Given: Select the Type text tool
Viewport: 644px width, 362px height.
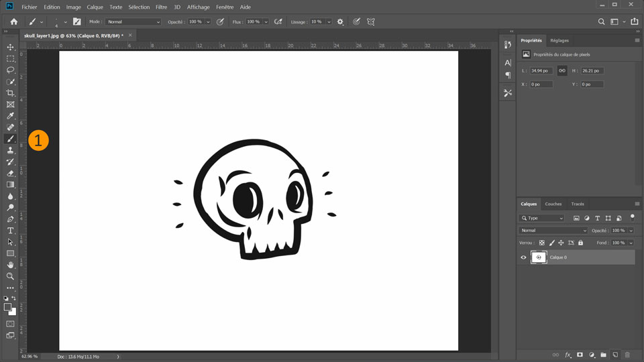Looking at the screenshot, I should coord(10,231).
